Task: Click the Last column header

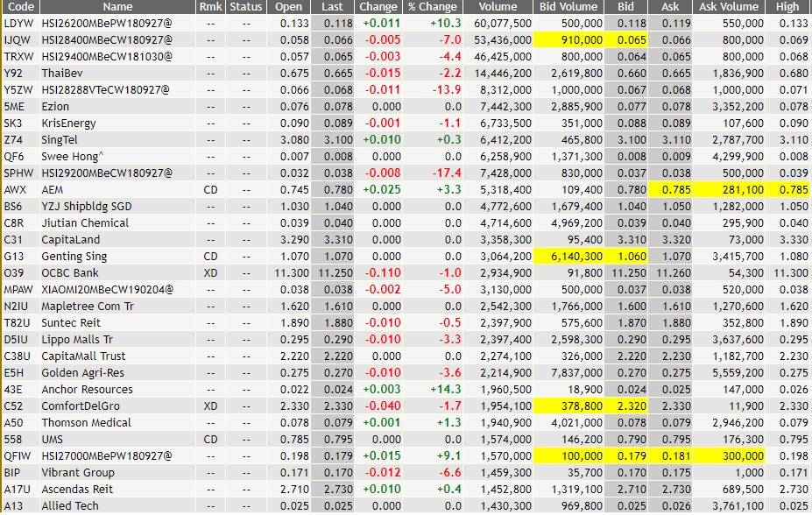Action: point(332,7)
